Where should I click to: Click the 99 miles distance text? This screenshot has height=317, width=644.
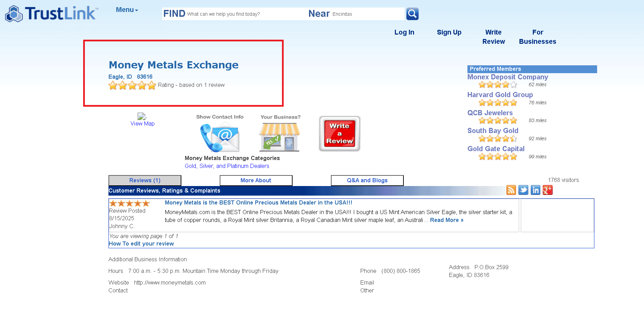pos(537,157)
